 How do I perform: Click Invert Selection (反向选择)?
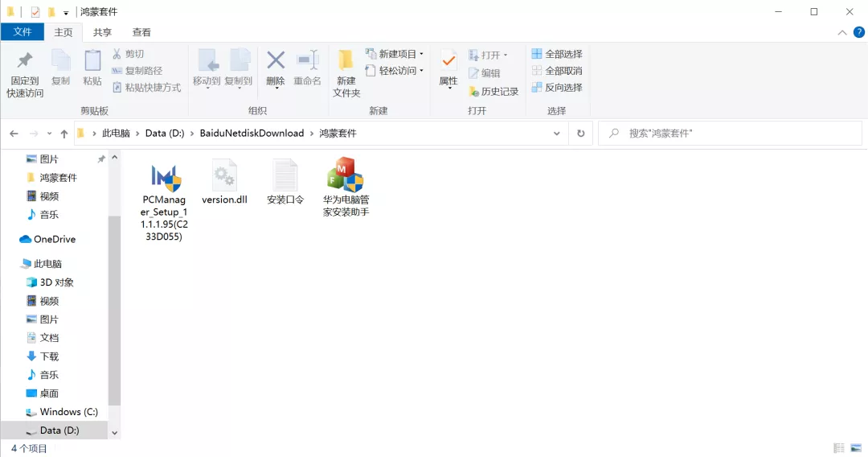(x=557, y=88)
